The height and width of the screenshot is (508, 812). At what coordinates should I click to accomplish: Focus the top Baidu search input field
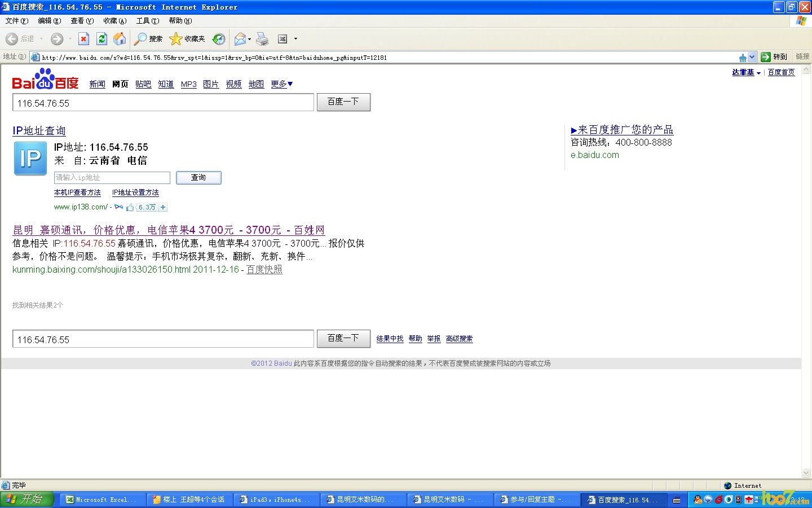point(163,103)
